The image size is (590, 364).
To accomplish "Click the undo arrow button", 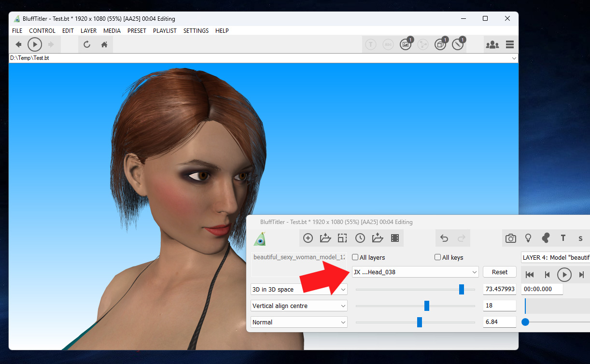I will coord(444,238).
